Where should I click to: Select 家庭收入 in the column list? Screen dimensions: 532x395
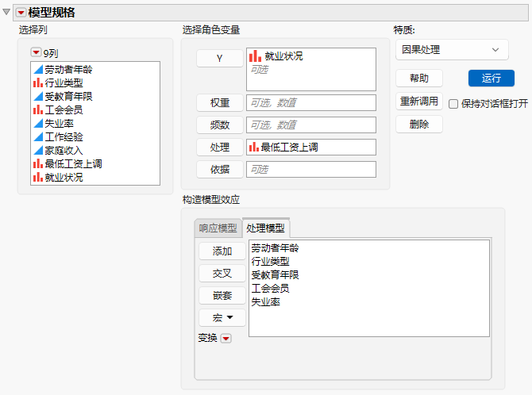[x=64, y=150]
